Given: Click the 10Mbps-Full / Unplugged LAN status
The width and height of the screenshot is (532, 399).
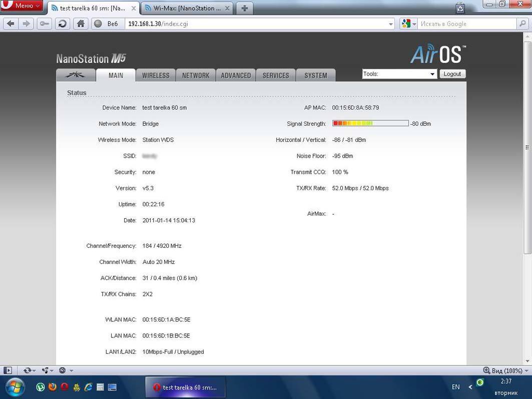Looking at the screenshot, I should 173,352.
